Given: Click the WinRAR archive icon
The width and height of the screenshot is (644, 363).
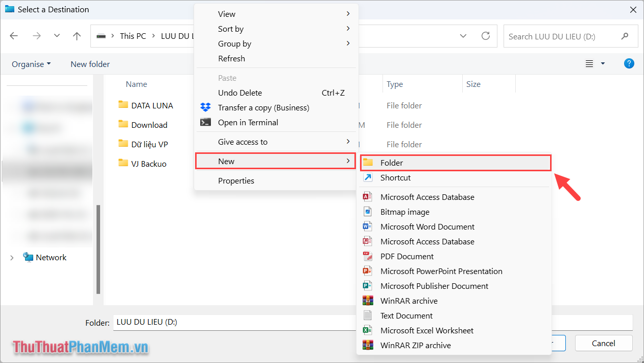Looking at the screenshot, I should 368,301.
